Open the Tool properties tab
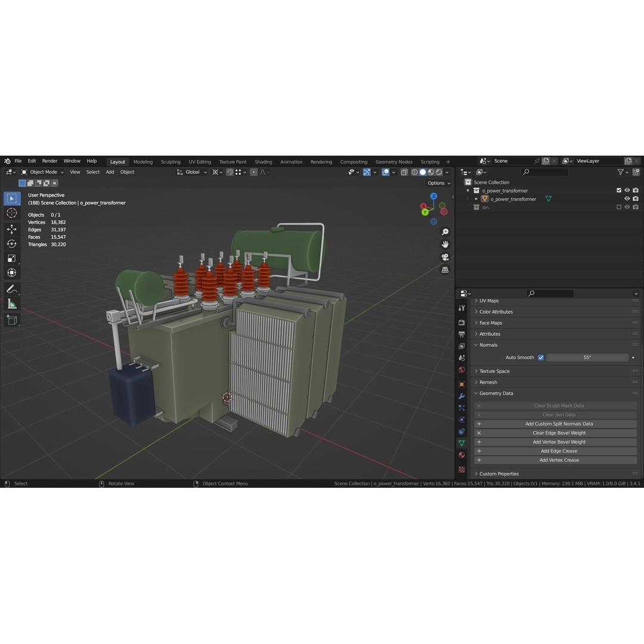This screenshot has height=644, width=644. click(462, 308)
